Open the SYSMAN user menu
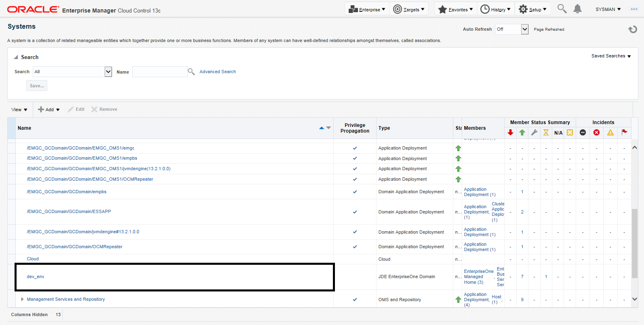644x325 pixels. coord(608,9)
